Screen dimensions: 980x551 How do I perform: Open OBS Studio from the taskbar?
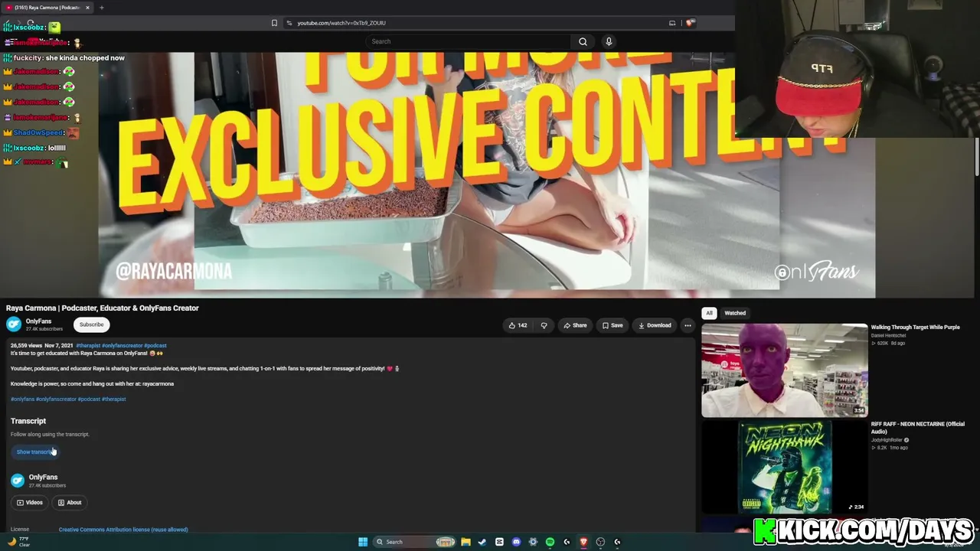coord(600,542)
